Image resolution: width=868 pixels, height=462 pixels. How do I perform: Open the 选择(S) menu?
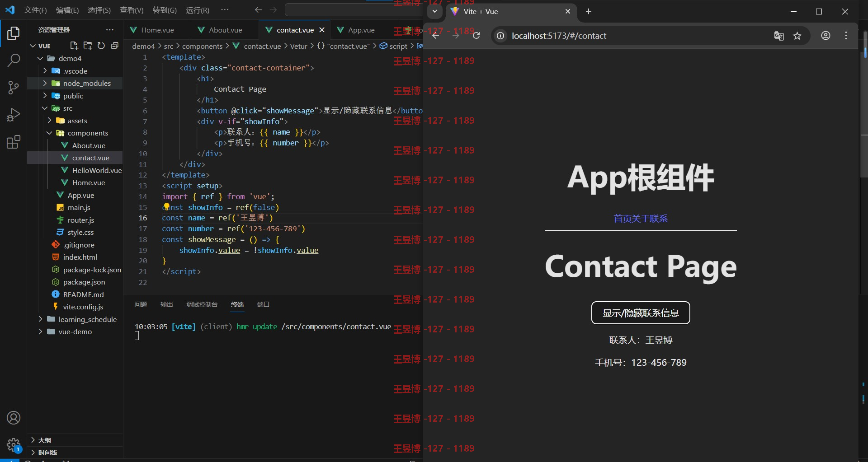click(99, 10)
